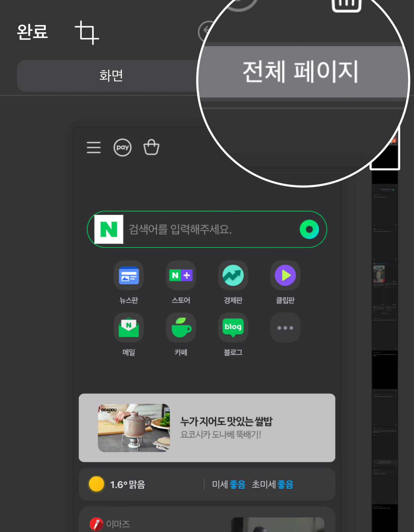
Task: Open the 1.6° 맑음 weather info
Action: point(128,485)
